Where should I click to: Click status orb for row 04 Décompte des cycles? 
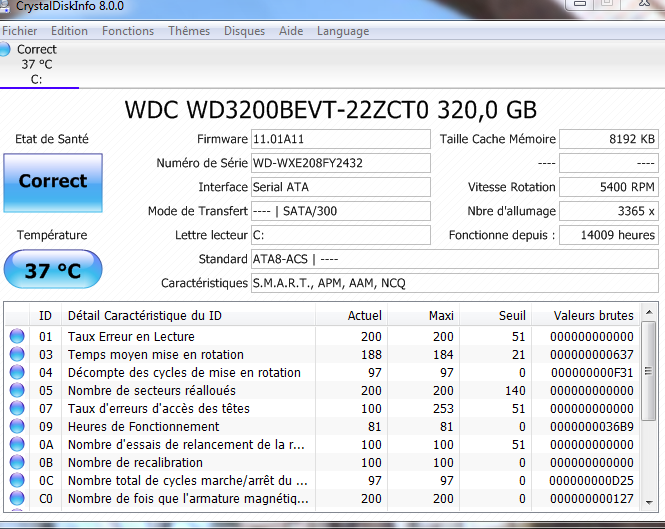click(x=17, y=372)
